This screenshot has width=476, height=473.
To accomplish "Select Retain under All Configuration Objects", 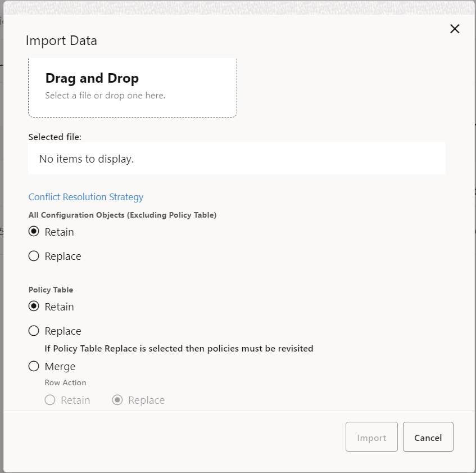I will point(34,232).
